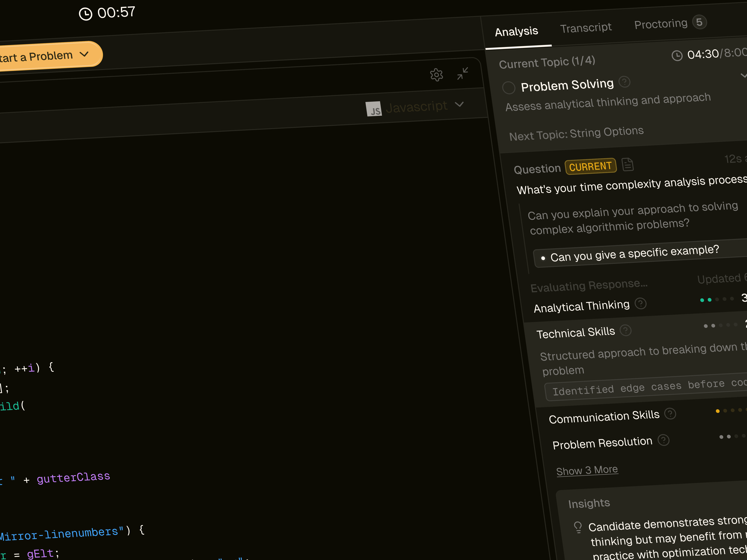Click the JS language badge icon
The height and width of the screenshot is (560, 747).
pyautogui.click(x=374, y=109)
